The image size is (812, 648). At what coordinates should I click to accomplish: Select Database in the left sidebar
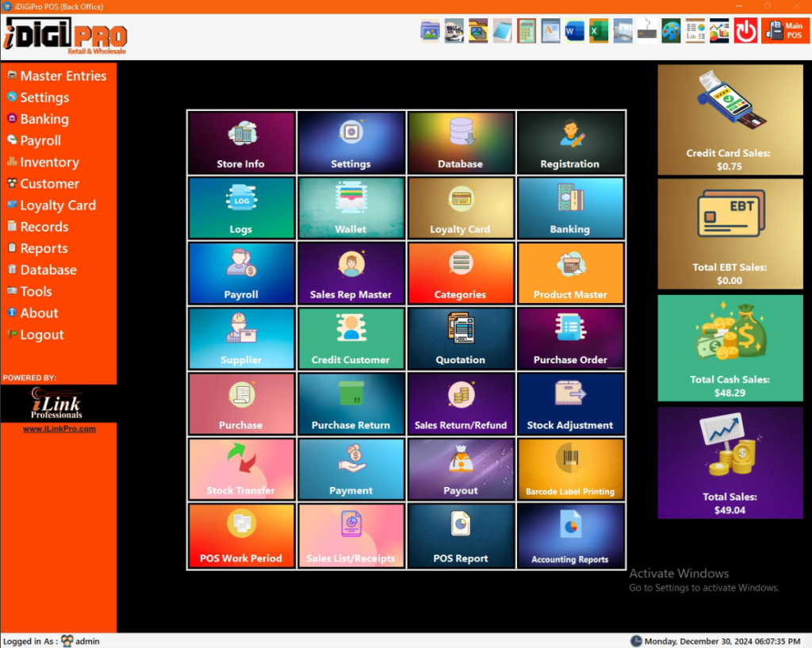[x=42, y=270]
